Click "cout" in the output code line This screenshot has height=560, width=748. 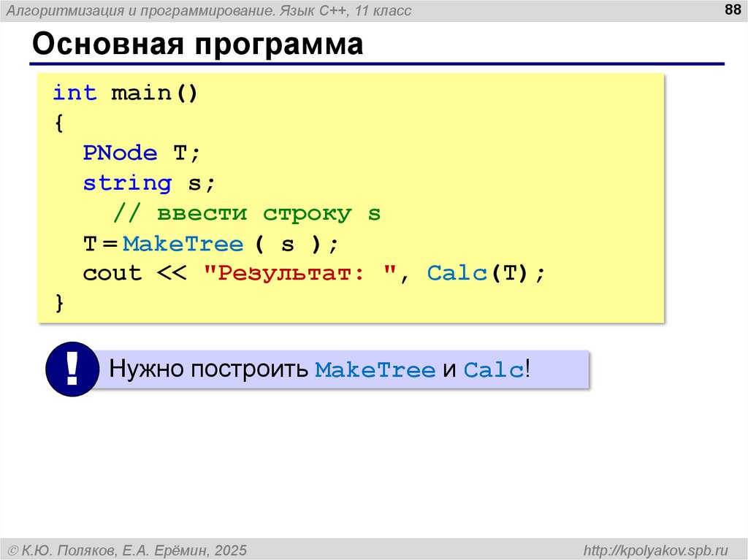pyautogui.click(x=112, y=274)
